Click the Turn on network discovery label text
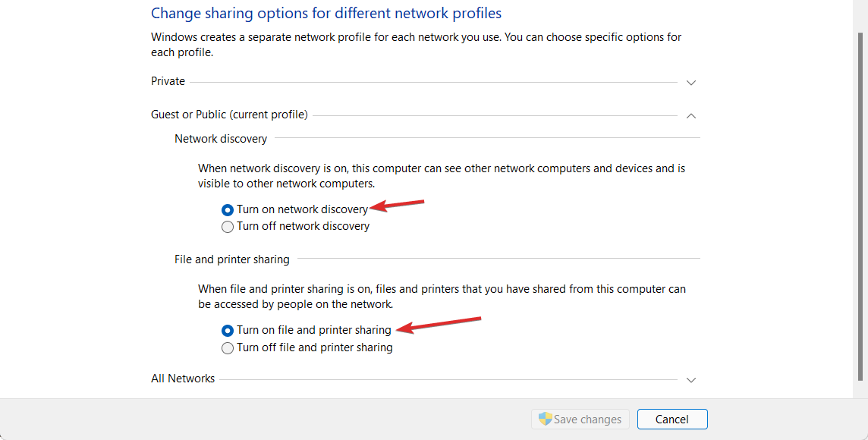Viewport: 868px width, 440px height. coord(301,209)
